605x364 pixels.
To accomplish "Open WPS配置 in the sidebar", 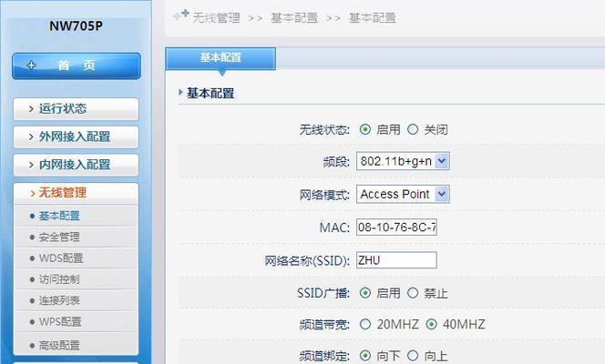I will [x=60, y=321].
